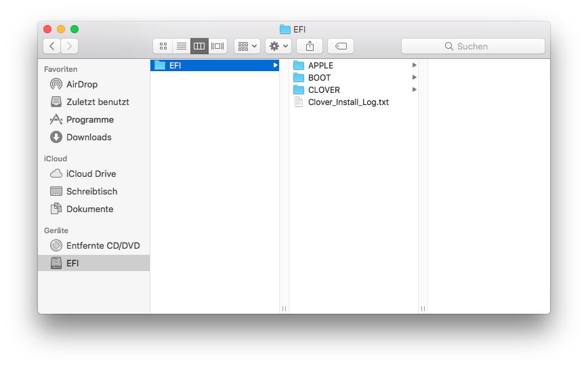Select Entfernte CD/DVD in the sidebar
The image size is (588, 368).
(x=93, y=245)
